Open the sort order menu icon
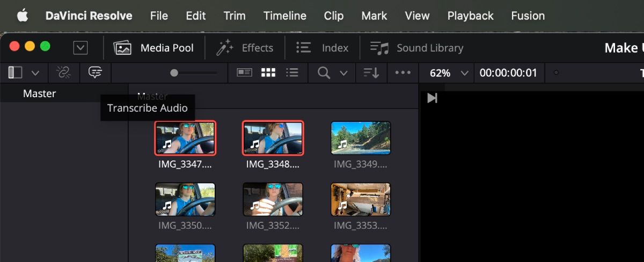 (371, 72)
